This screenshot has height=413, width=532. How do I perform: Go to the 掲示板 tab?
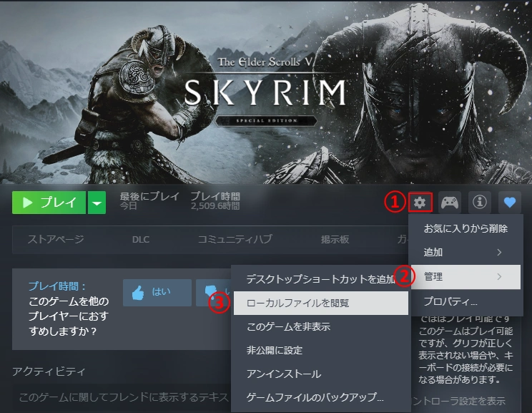click(335, 239)
